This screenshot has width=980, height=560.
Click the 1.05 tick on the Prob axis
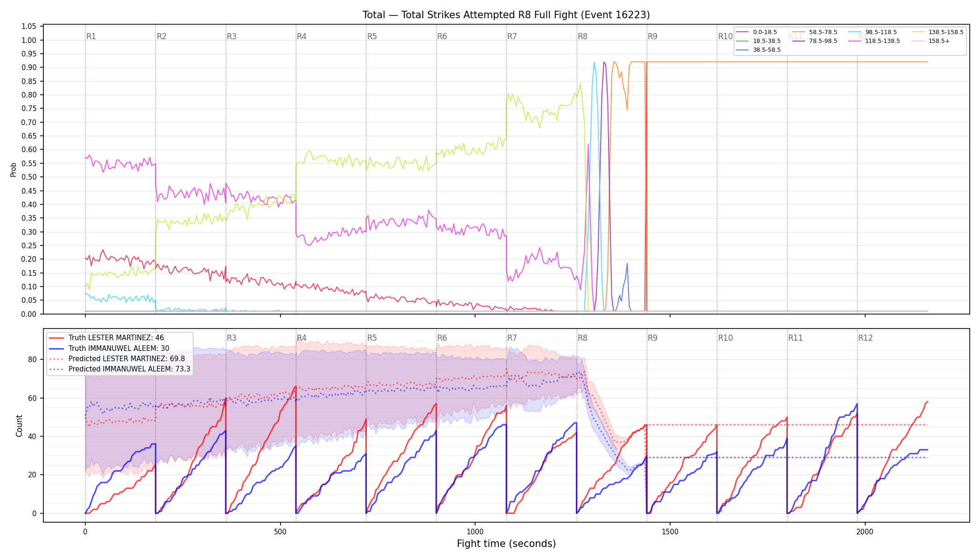coord(29,27)
